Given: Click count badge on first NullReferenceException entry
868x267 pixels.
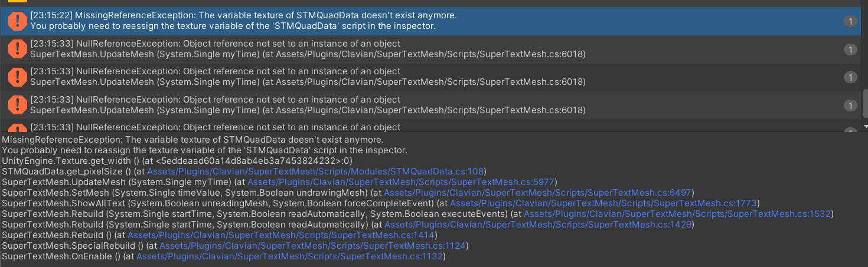Looking at the screenshot, I should tap(850, 50).
